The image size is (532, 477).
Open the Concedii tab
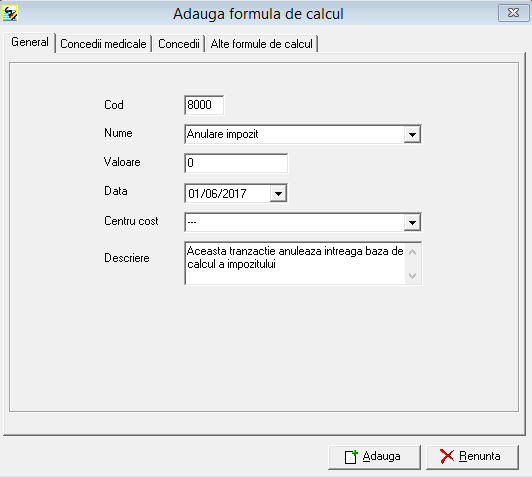[179, 44]
